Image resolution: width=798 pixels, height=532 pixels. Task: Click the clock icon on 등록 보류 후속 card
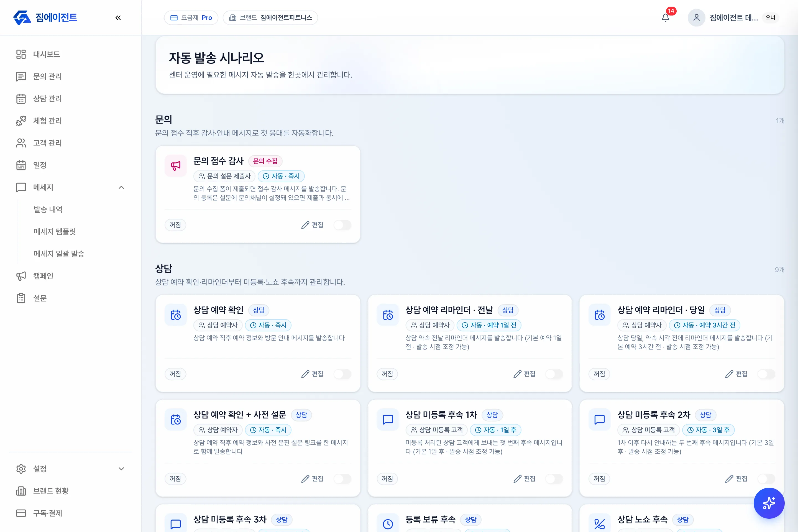point(388,524)
